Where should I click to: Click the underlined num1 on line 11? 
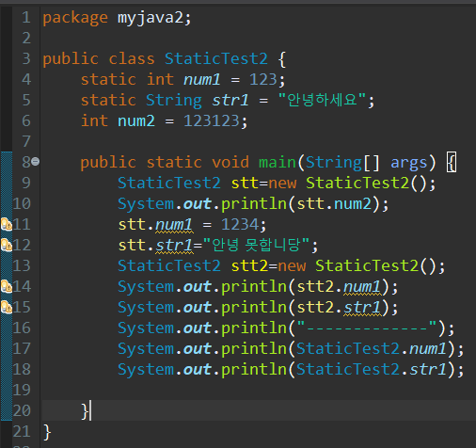click(174, 225)
